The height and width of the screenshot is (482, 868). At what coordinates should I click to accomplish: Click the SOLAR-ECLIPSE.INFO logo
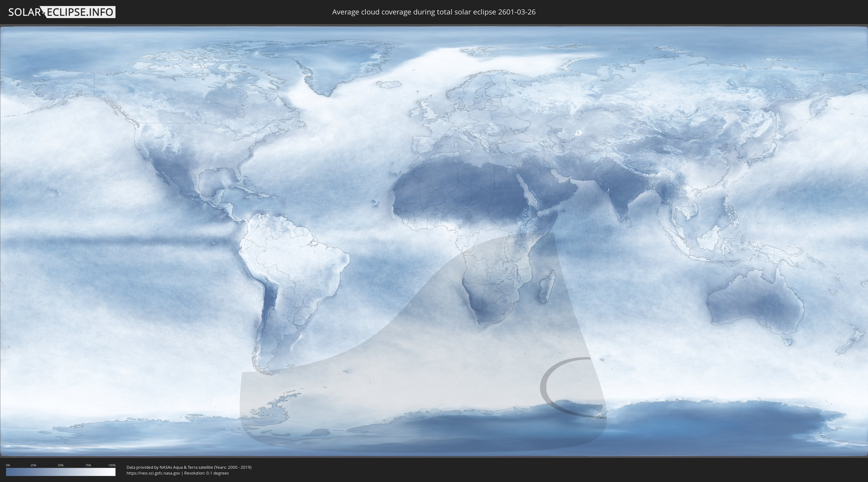coord(62,12)
